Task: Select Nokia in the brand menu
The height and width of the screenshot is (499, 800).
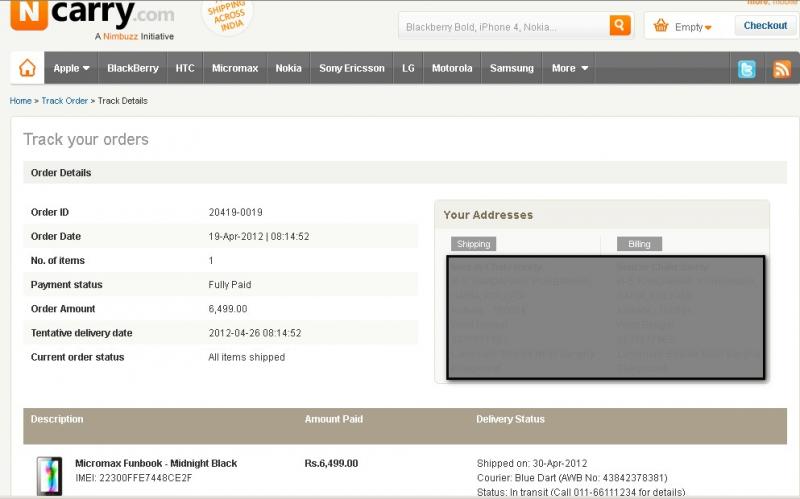Action: pyautogui.click(x=288, y=68)
